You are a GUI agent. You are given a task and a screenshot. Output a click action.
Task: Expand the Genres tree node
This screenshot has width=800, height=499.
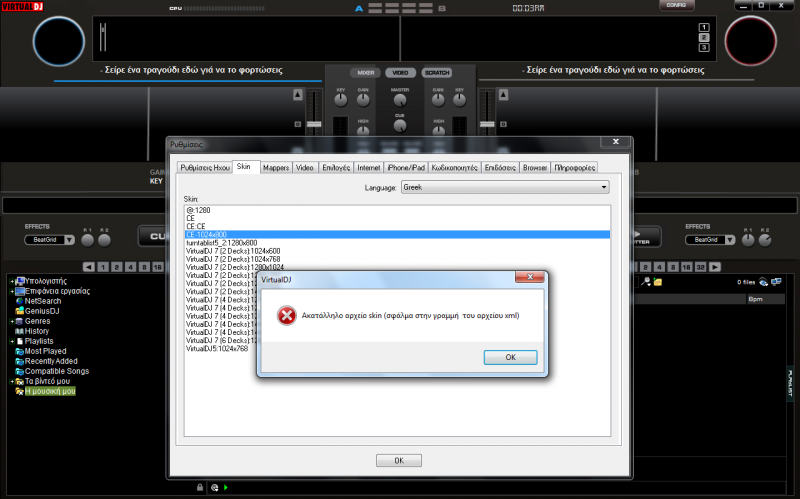coord(12,321)
